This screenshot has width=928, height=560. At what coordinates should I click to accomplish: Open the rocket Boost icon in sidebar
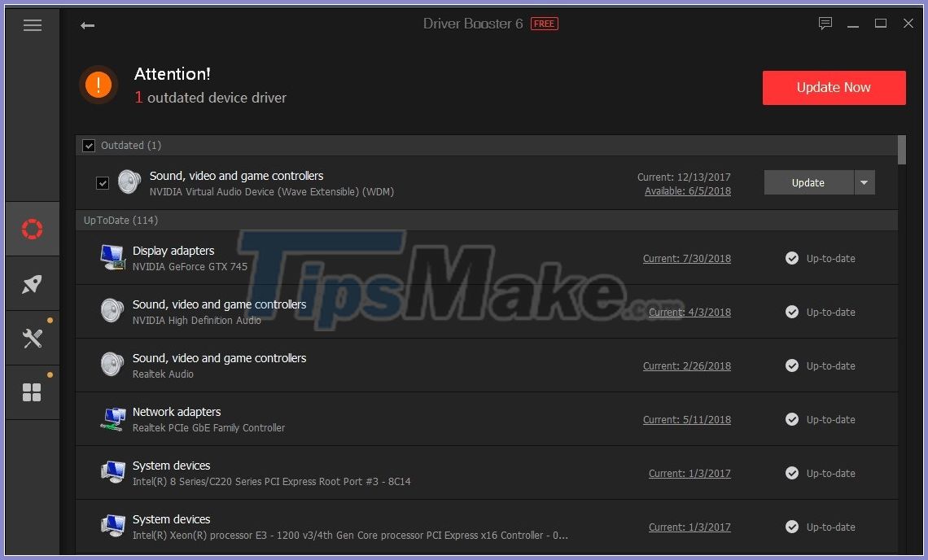tap(32, 284)
